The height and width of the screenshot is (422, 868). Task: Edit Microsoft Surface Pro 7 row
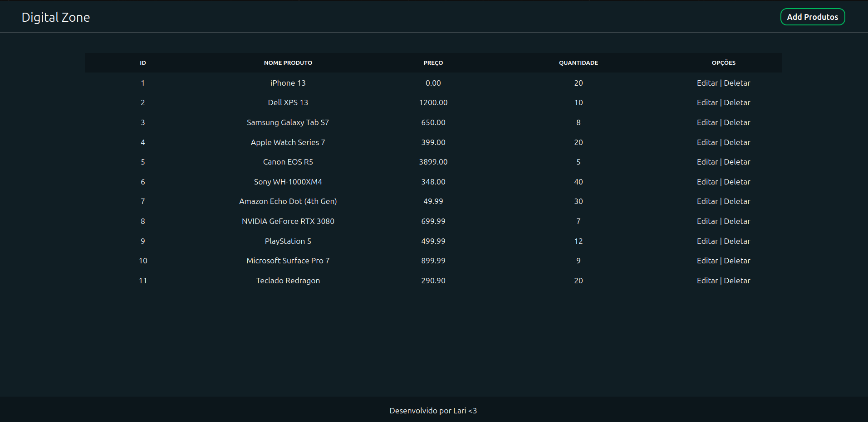click(x=707, y=261)
